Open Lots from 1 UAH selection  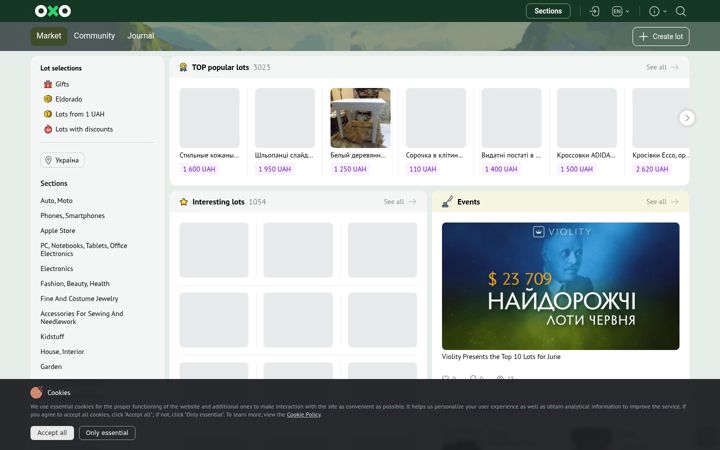pos(74,114)
